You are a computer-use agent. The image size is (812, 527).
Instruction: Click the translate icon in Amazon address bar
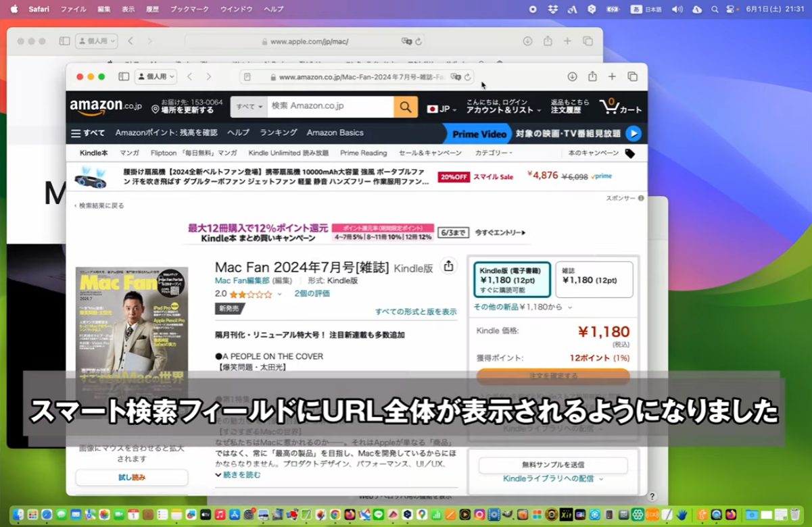tap(455, 77)
